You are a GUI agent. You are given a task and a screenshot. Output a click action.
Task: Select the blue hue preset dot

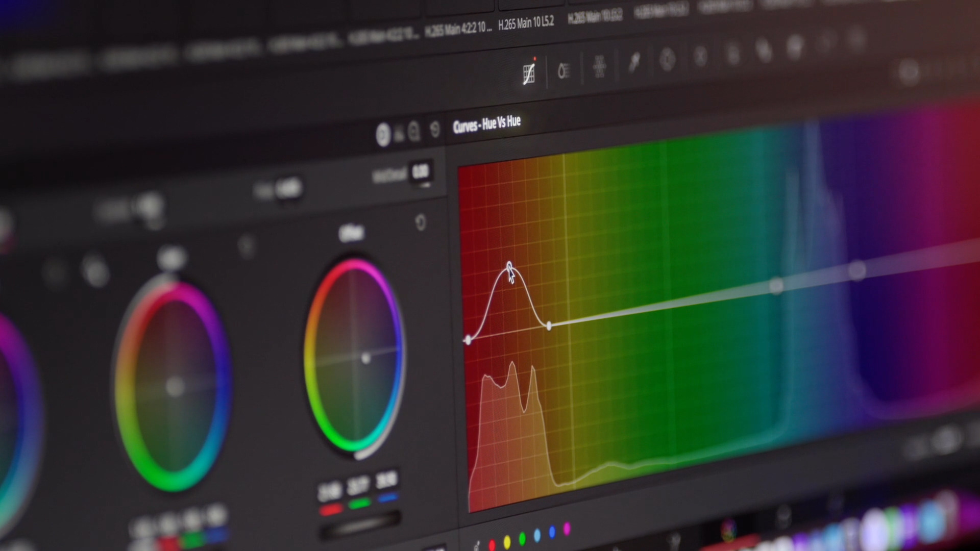552,532
